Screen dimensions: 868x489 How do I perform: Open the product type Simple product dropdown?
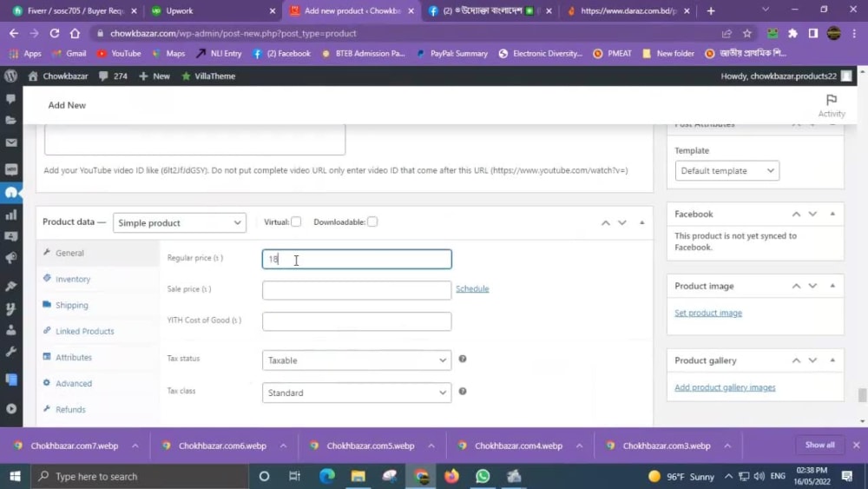click(180, 222)
